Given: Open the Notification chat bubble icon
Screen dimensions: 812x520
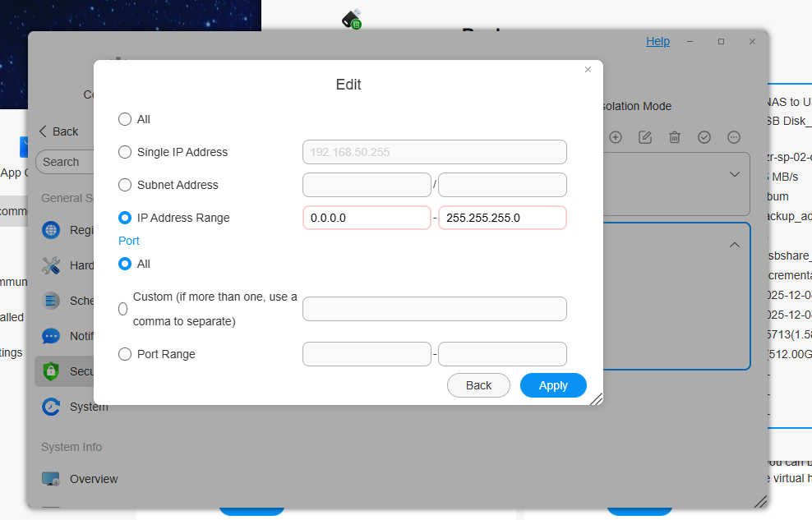Looking at the screenshot, I should tap(51, 336).
